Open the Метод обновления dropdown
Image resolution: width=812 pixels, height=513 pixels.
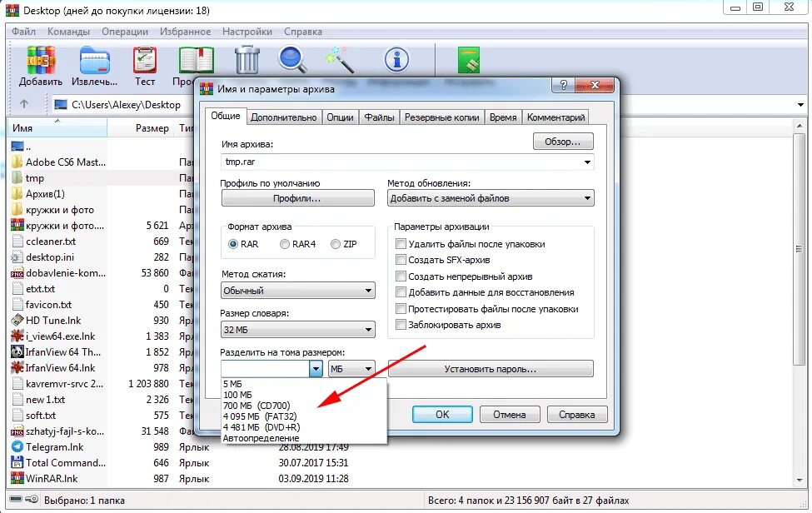(491, 198)
